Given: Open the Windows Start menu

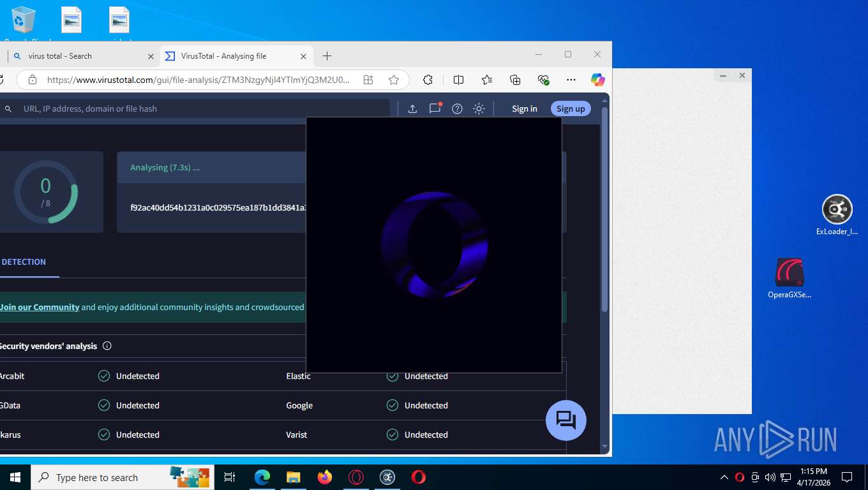Looking at the screenshot, I should (15, 477).
